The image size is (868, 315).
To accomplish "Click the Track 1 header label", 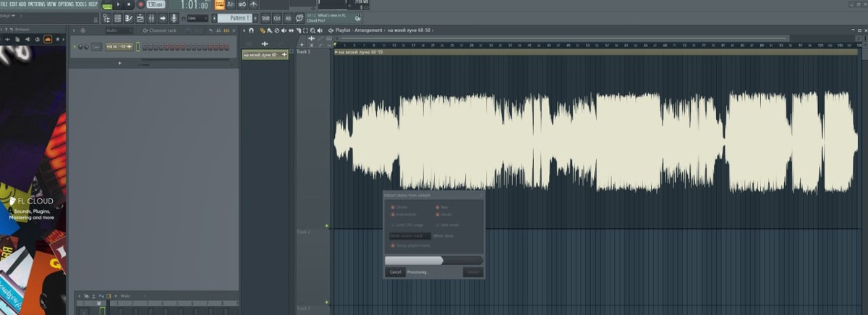I will coord(303,51).
